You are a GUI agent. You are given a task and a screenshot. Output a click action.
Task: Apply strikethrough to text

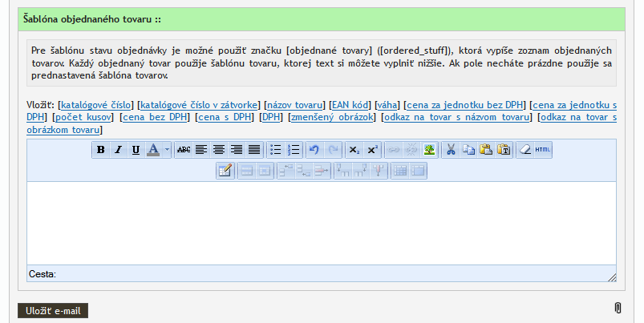(x=184, y=149)
